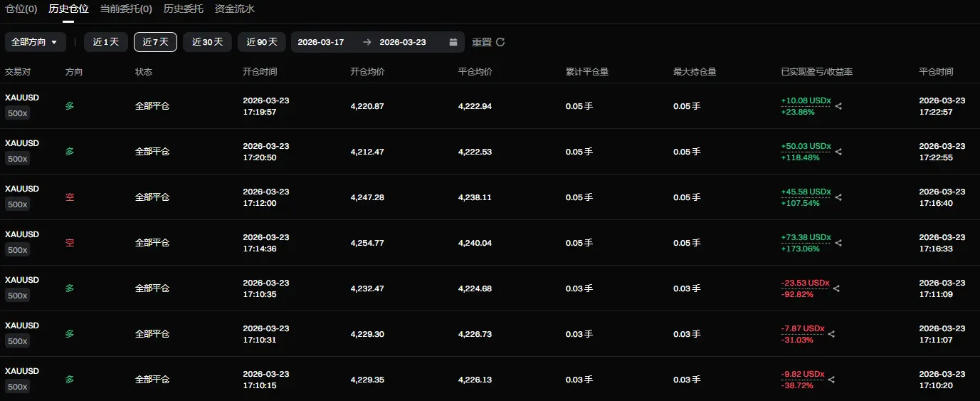
Task: Open the 当前委托(0) tab
Action: tap(126, 9)
